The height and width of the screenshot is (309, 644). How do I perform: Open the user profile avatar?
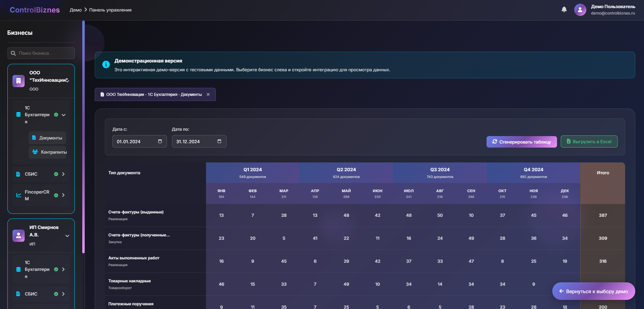tap(580, 10)
